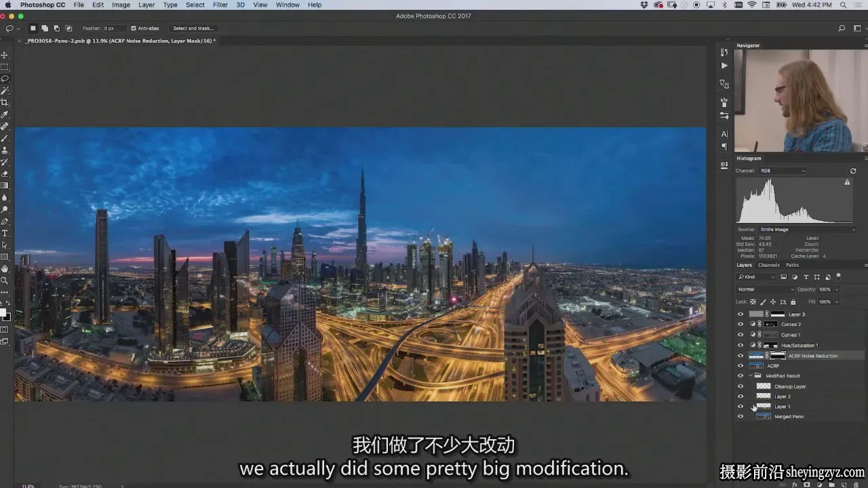The height and width of the screenshot is (488, 868).
Task: Open the Photoshop CC application menu
Action: [x=43, y=5]
